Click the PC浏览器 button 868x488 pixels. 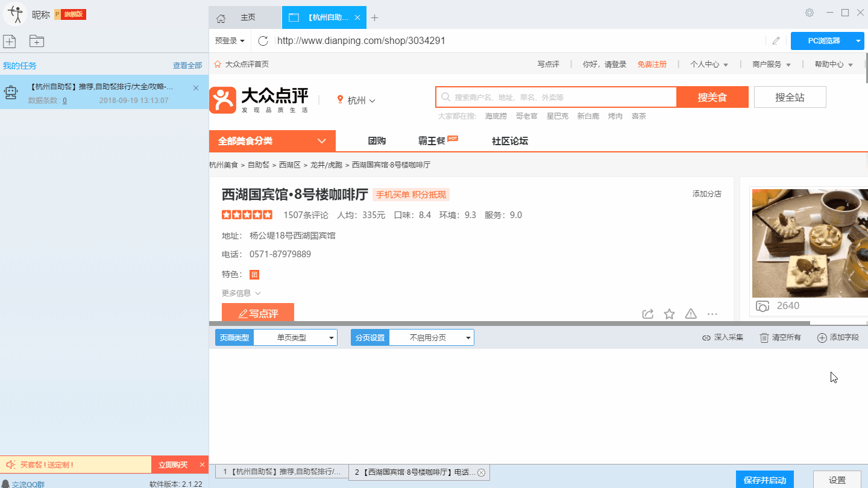coord(823,41)
